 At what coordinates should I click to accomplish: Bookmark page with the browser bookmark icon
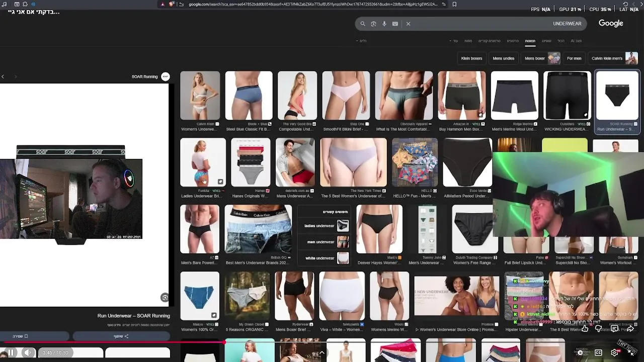[454, 4]
